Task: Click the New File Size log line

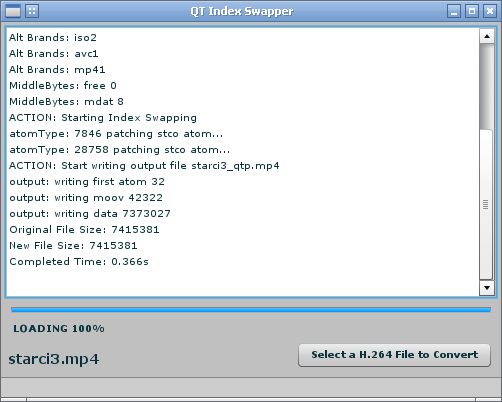Action: 73,246
